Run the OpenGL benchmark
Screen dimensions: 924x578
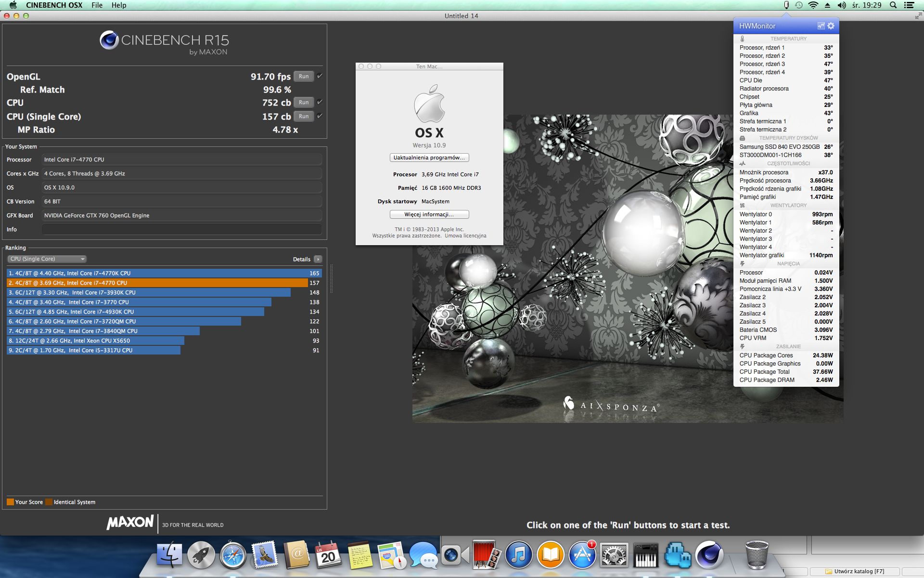304,76
